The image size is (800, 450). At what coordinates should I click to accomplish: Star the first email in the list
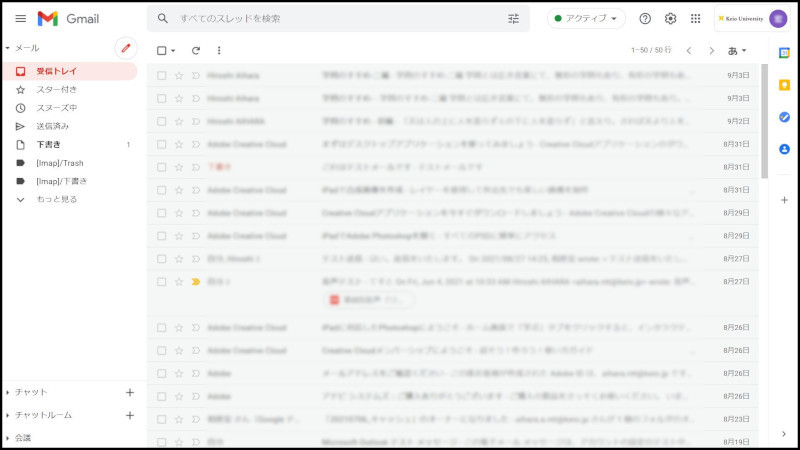click(179, 75)
